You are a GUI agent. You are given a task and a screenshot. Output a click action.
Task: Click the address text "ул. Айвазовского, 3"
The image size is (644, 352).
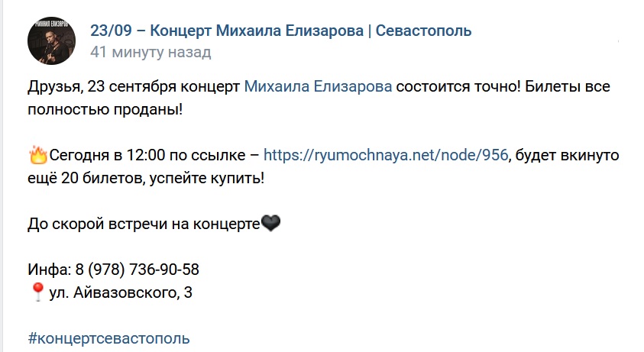[121, 292]
